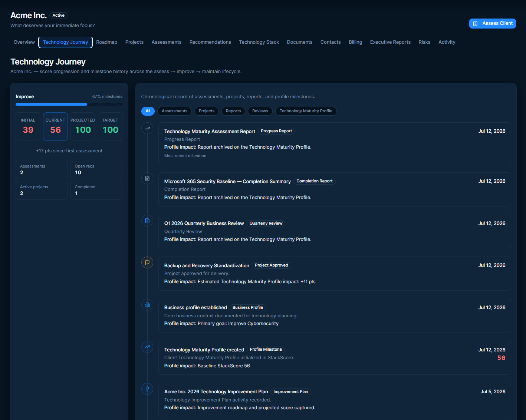
Task: Open the Business profile established entry
Action: (335, 316)
